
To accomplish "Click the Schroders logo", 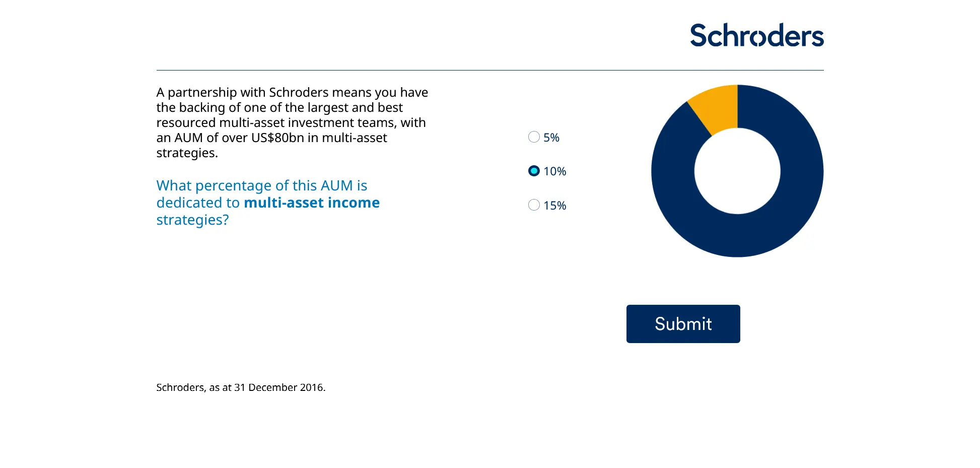I will [756, 35].
